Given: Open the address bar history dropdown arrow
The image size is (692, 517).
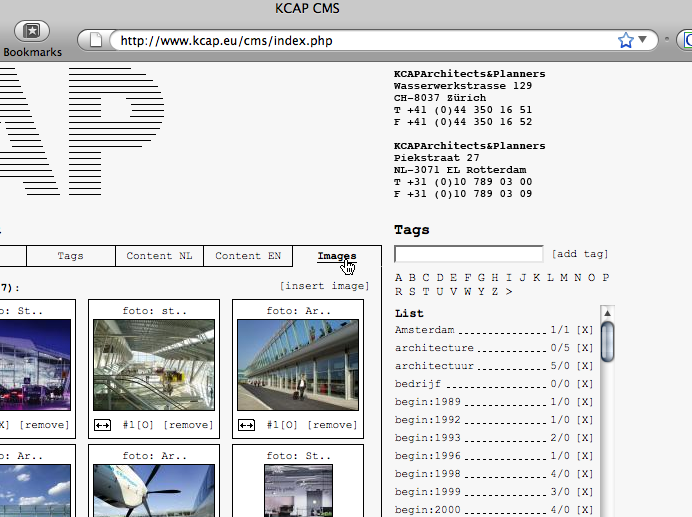Looking at the screenshot, I should (x=643, y=40).
